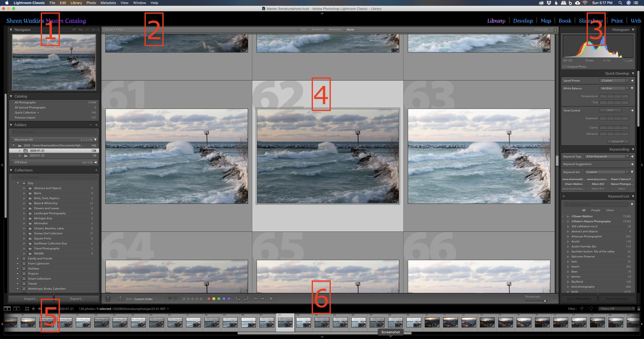Collapse the Catalog panel

[x=11, y=96]
